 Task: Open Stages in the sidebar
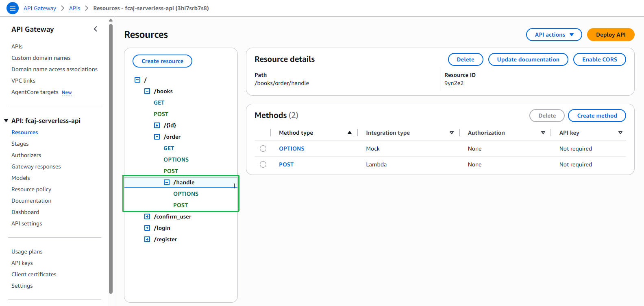point(20,144)
